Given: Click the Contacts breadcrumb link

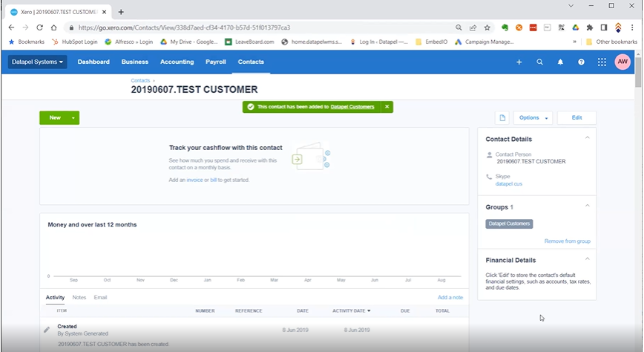Looking at the screenshot, I should 140,81.
